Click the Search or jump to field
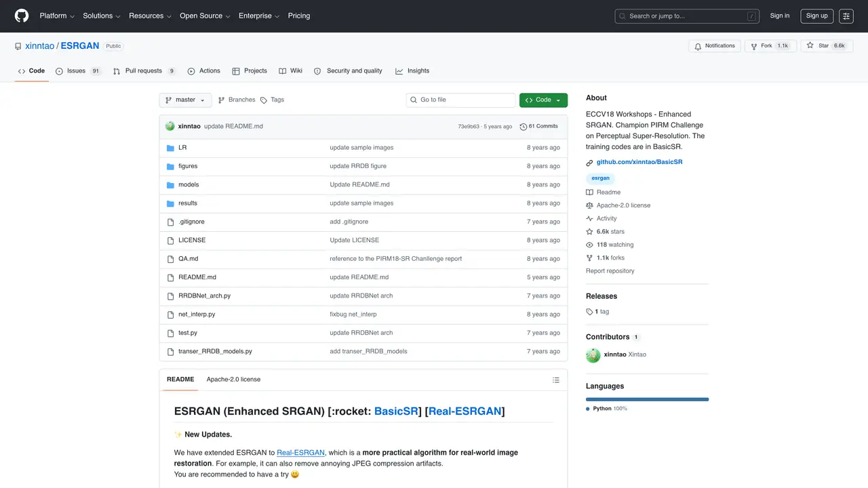 coord(688,16)
